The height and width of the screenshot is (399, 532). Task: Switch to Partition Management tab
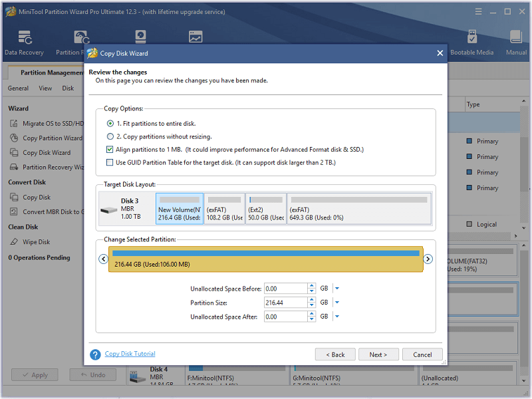point(47,72)
